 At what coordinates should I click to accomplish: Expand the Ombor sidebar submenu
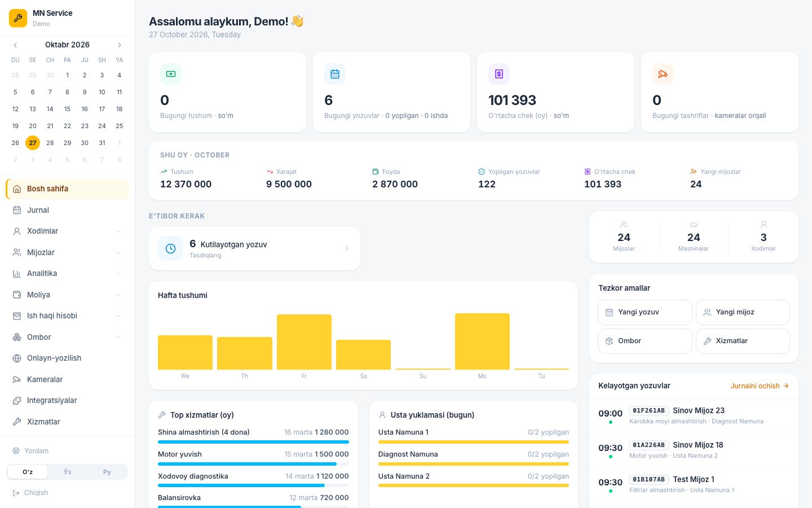pyautogui.click(x=118, y=337)
